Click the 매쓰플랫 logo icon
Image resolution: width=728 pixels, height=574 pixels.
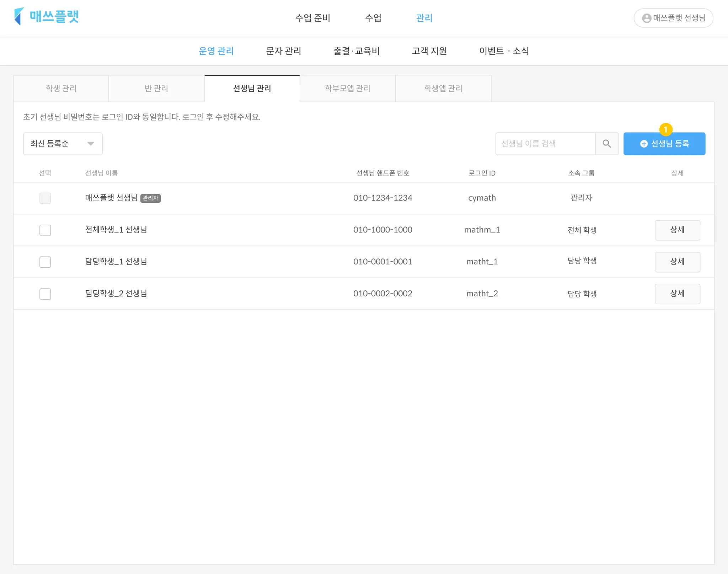coord(19,16)
